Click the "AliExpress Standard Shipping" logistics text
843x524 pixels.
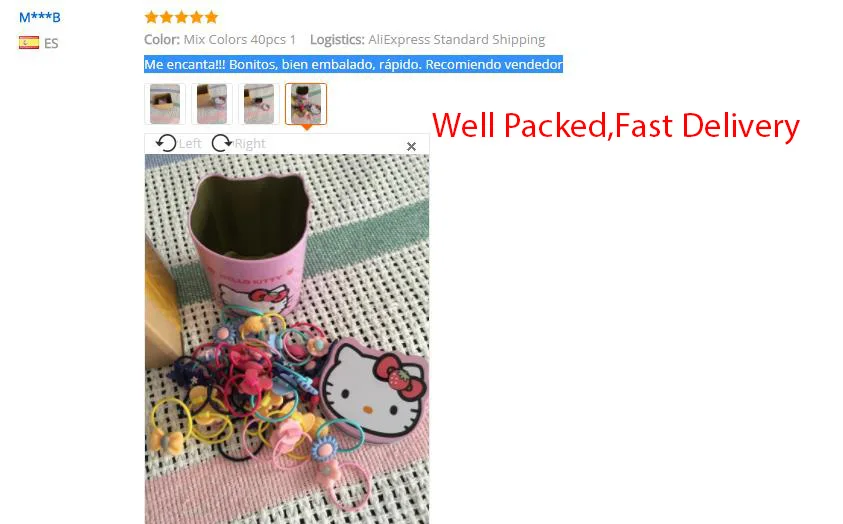tap(456, 40)
